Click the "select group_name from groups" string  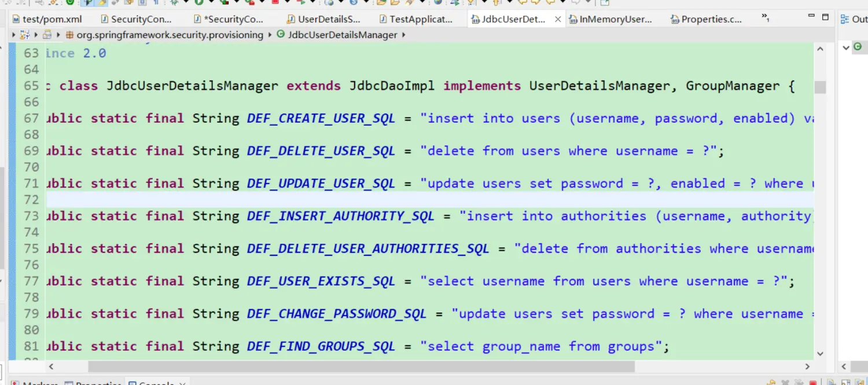[541, 346]
